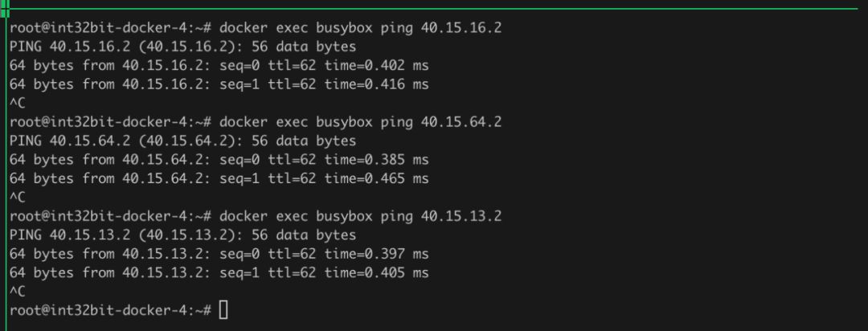
Task: Click the "PING 40.15.16.2" header line
Action: (x=182, y=47)
